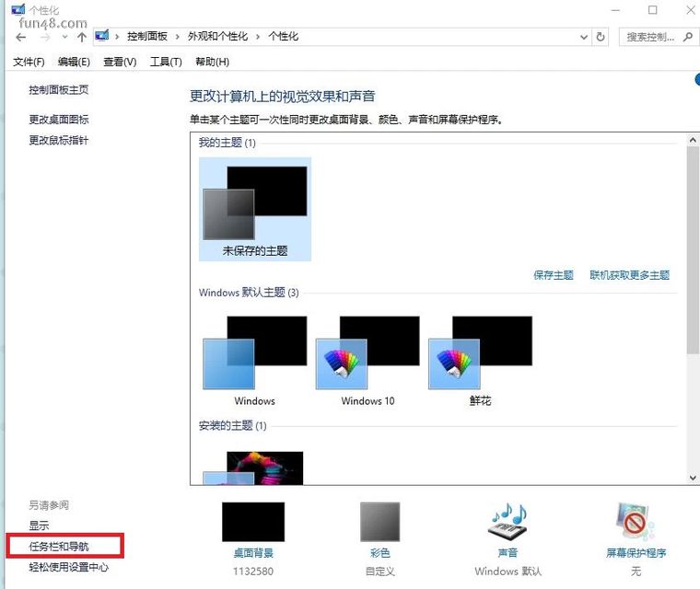The width and height of the screenshot is (700, 589).
Task: Maximize the 个性化 window
Action: coord(653,10)
